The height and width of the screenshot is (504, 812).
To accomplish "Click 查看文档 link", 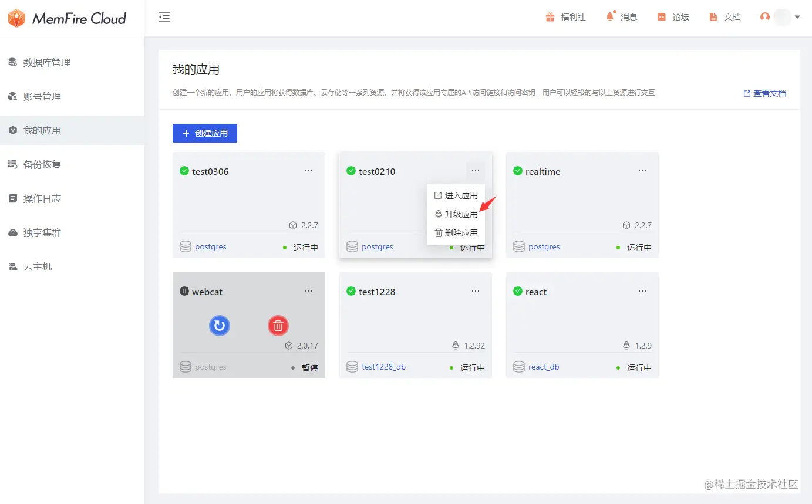I will tap(764, 93).
